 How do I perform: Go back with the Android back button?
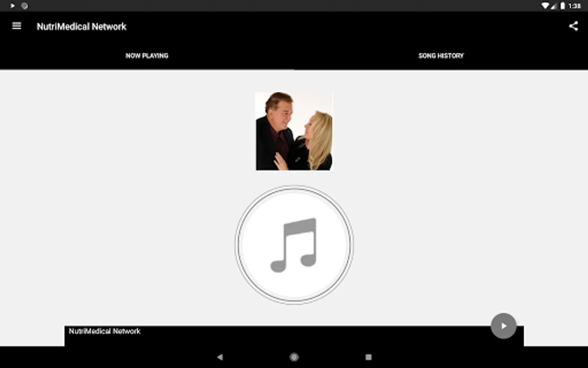tap(220, 357)
